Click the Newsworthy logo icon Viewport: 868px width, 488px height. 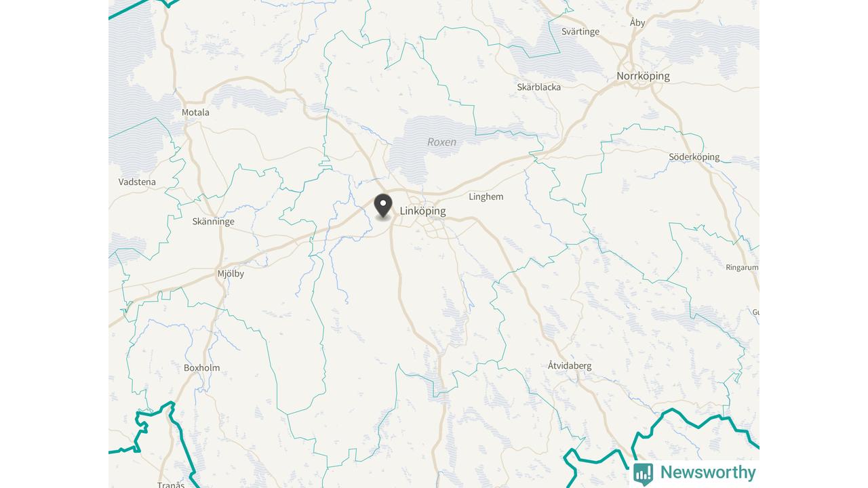[643, 473]
